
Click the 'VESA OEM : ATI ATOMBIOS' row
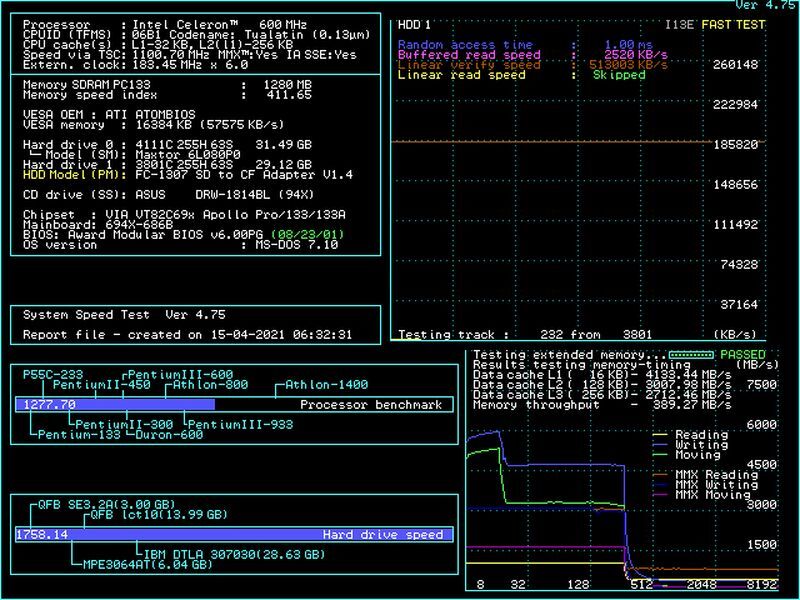coord(109,115)
